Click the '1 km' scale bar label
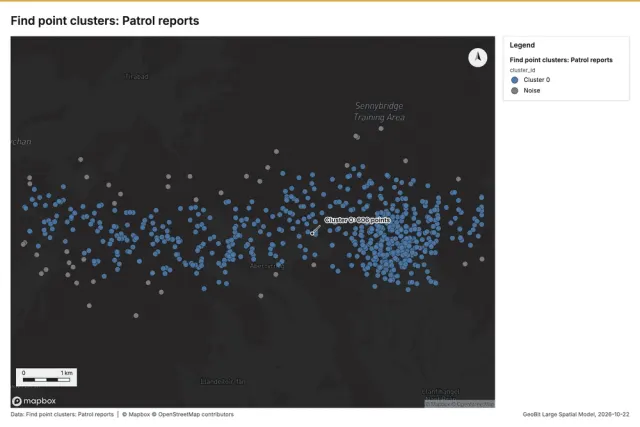Viewport: 640px width, 427px height. pyautogui.click(x=67, y=373)
